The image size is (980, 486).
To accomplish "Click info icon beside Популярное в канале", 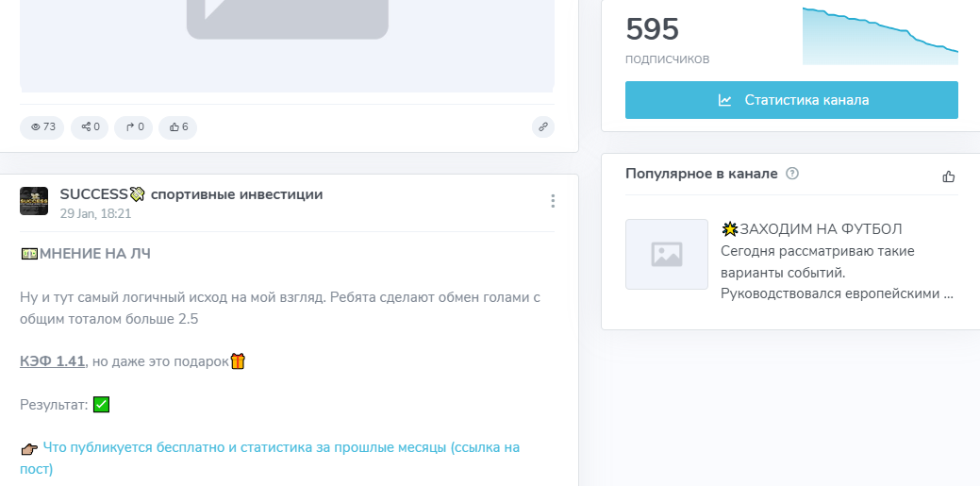I will (x=792, y=174).
